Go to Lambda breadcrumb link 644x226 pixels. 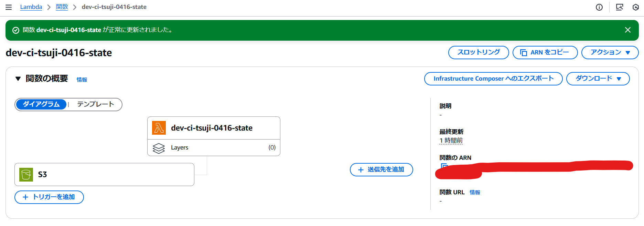31,7
